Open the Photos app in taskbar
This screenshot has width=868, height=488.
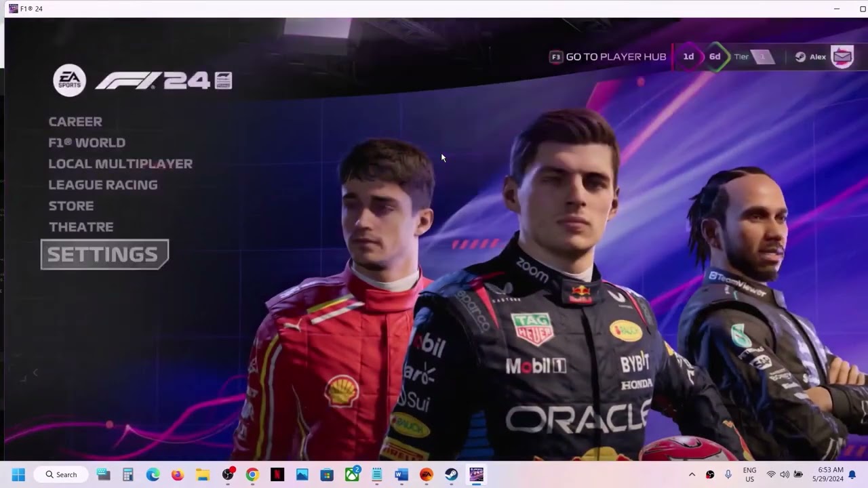[302, 474]
